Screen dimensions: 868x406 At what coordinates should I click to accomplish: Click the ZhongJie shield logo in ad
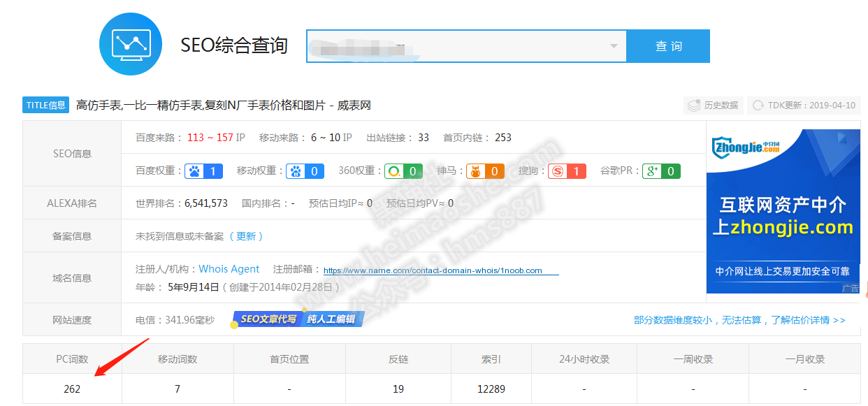coord(746,147)
